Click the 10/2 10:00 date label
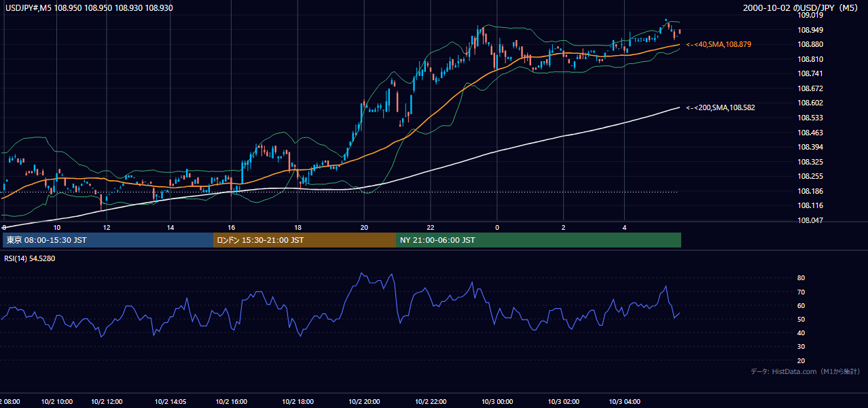Viewport: 868px width, 408px height. (x=57, y=402)
